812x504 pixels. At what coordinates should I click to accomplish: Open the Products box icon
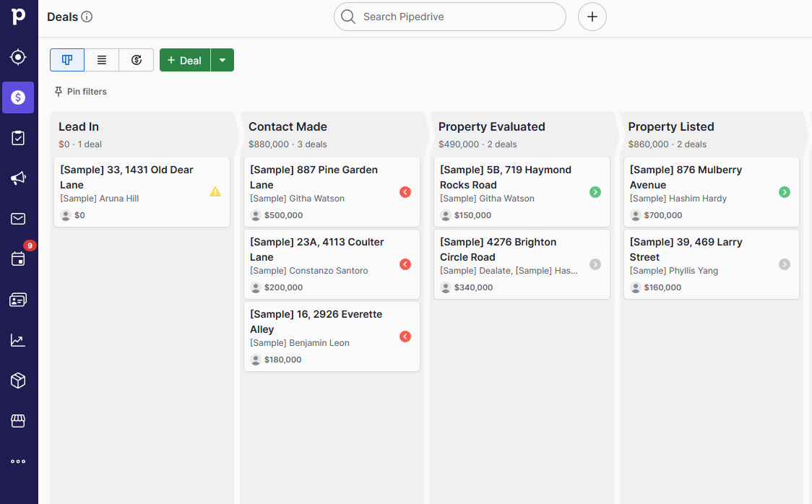pos(18,381)
